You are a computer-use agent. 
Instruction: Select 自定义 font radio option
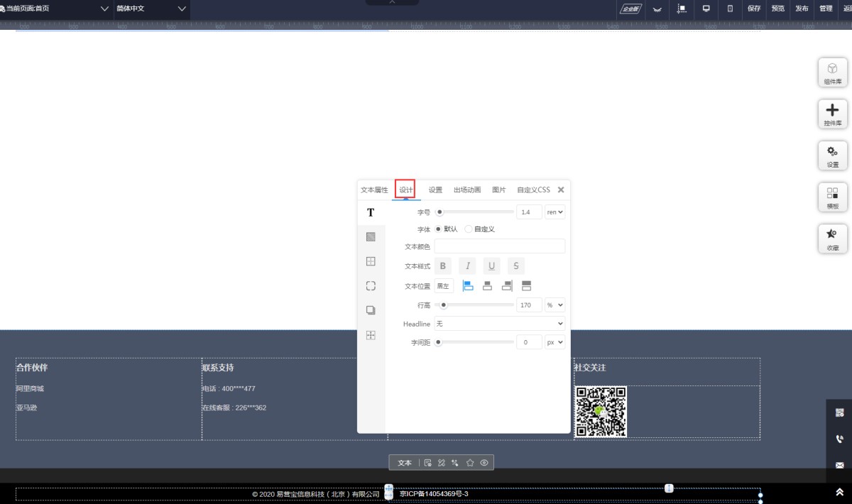click(x=469, y=229)
